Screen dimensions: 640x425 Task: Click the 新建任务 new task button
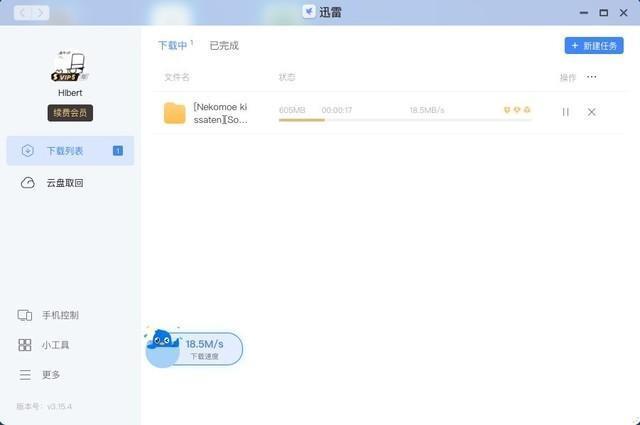(594, 46)
